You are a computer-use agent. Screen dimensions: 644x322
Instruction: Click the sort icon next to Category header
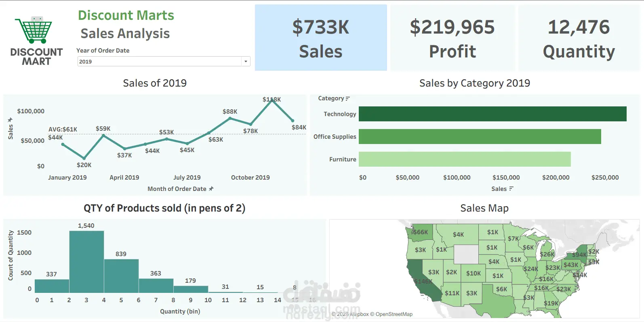348,99
